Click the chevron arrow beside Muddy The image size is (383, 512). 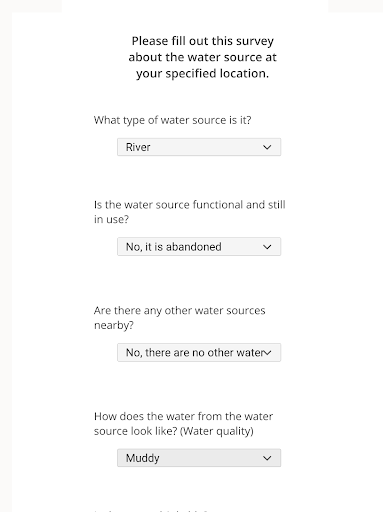click(x=267, y=458)
